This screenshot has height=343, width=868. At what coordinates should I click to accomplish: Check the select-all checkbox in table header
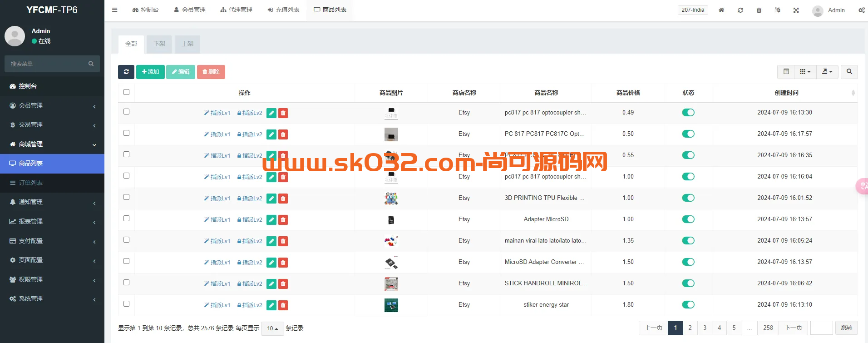(x=126, y=92)
